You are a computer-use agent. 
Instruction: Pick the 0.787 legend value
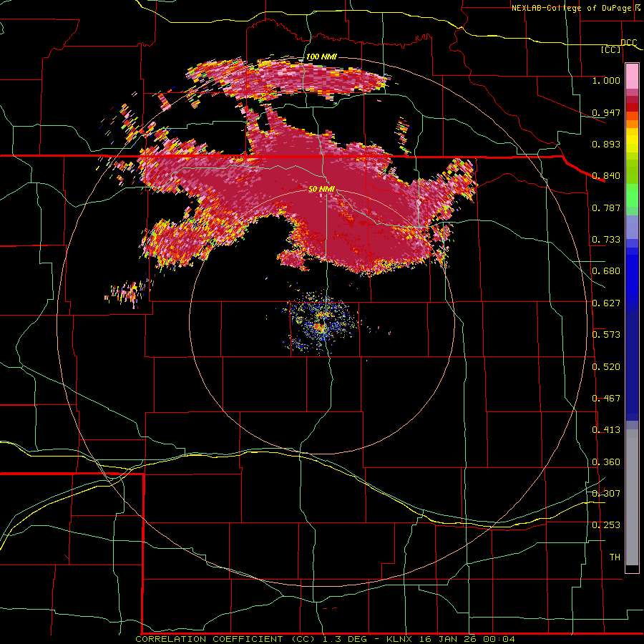[x=606, y=208]
